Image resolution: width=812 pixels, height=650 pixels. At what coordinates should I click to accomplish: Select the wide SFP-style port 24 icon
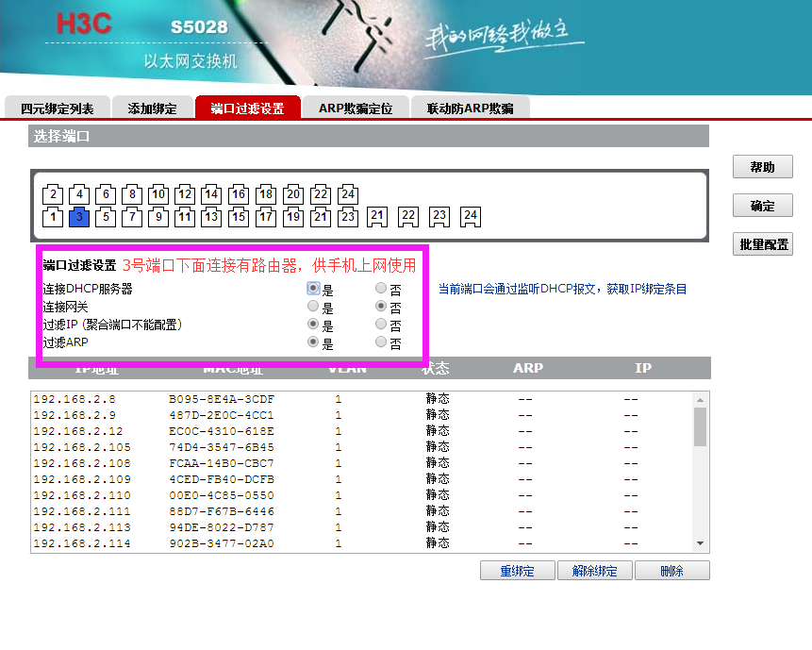(x=471, y=216)
